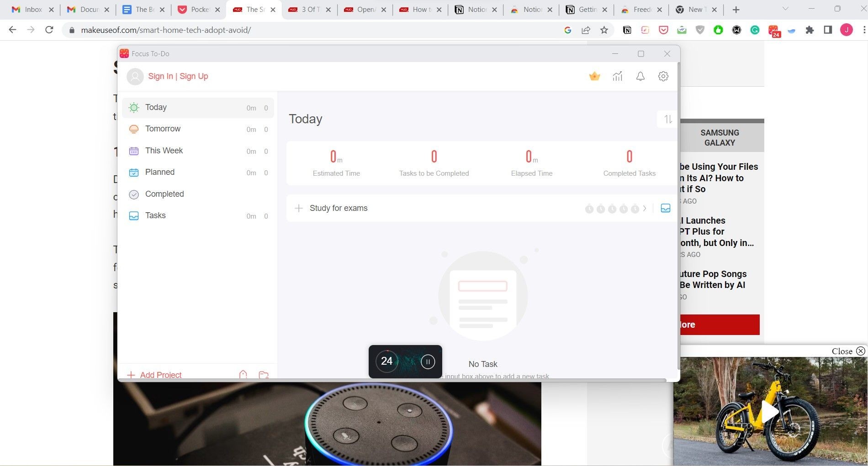Click the user avatar placeholder icon
The height and width of the screenshot is (466, 868).
pos(135,76)
